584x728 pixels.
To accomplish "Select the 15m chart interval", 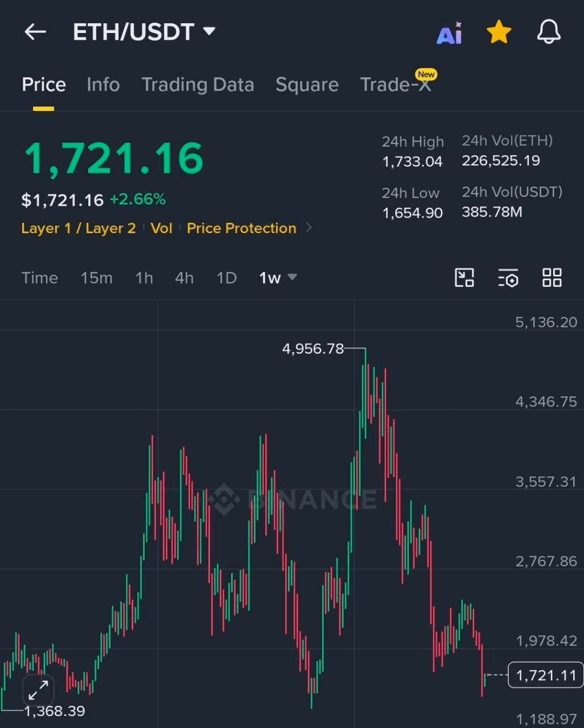I will 96,278.
